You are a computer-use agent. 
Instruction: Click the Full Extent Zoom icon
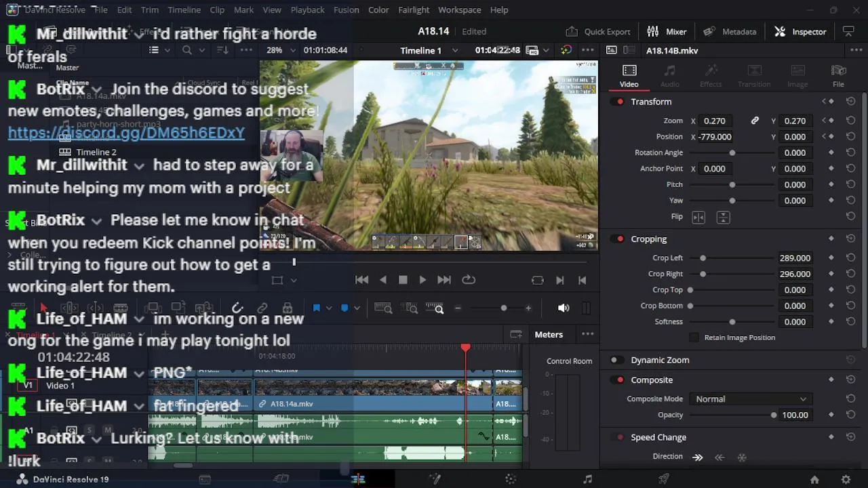coord(383,308)
